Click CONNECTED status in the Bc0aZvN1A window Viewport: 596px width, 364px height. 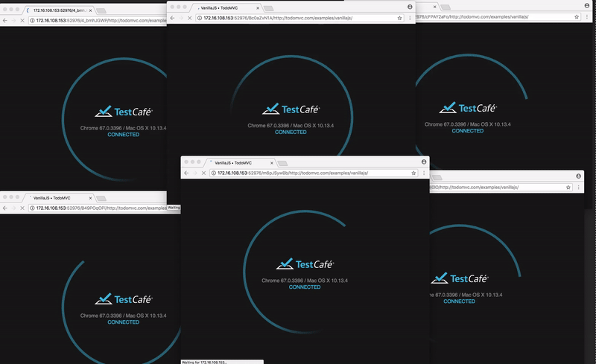point(291,132)
